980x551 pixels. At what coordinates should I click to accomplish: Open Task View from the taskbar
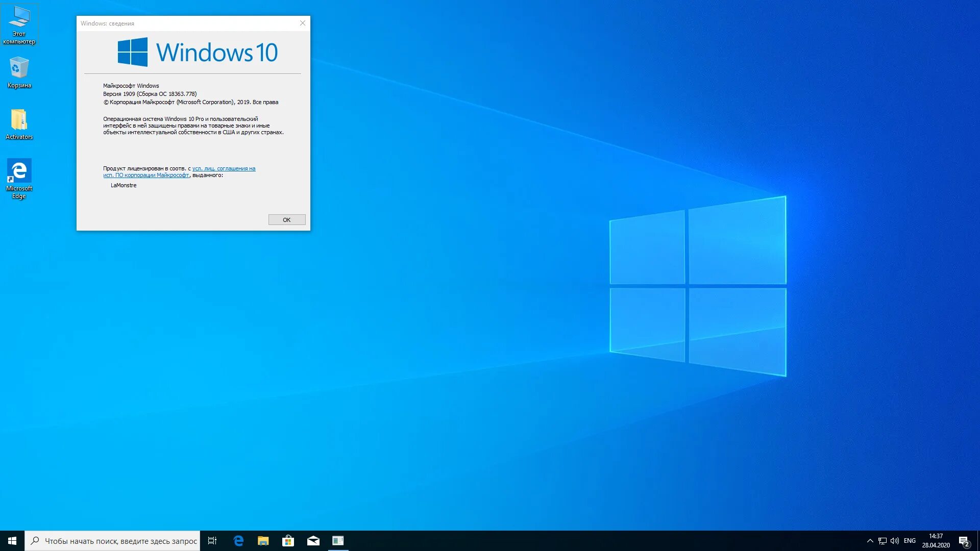pyautogui.click(x=212, y=541)
